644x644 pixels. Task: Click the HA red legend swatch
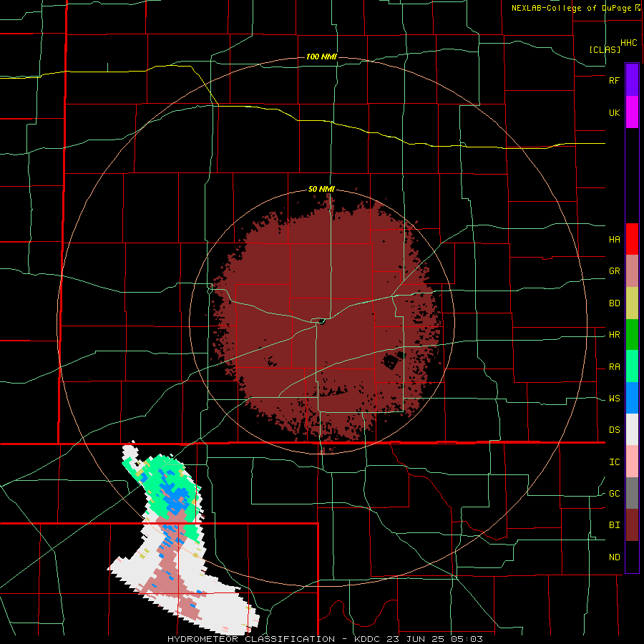(632, 239)
